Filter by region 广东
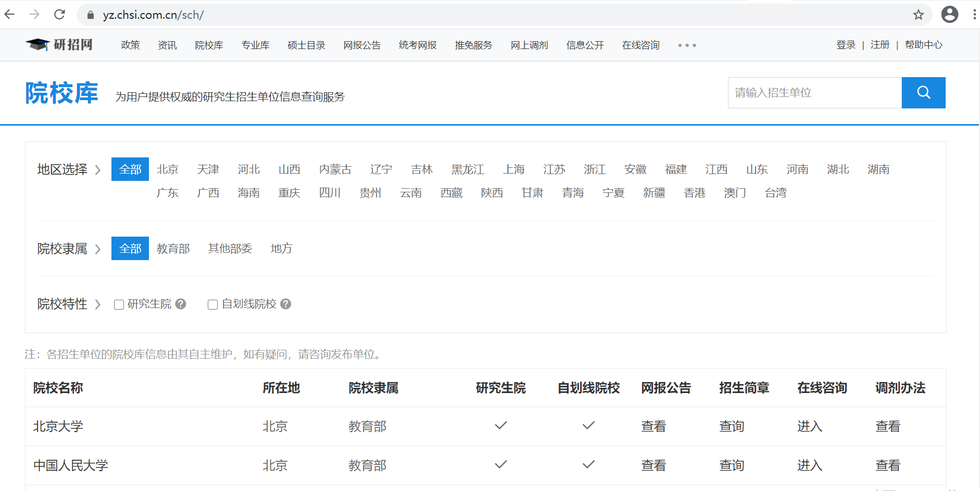This screenshot has width=980, height=491. click(x=168, y=193)
